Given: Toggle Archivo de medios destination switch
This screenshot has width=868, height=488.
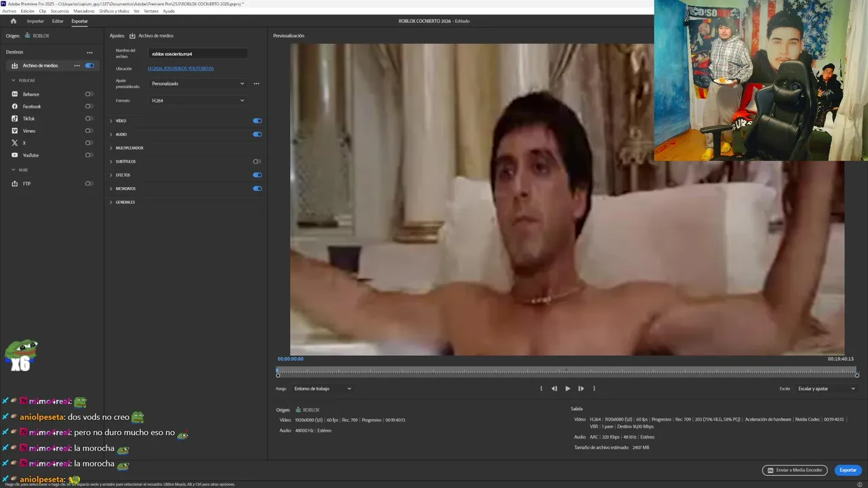Looking at the screenshot, I should (90, 66).
